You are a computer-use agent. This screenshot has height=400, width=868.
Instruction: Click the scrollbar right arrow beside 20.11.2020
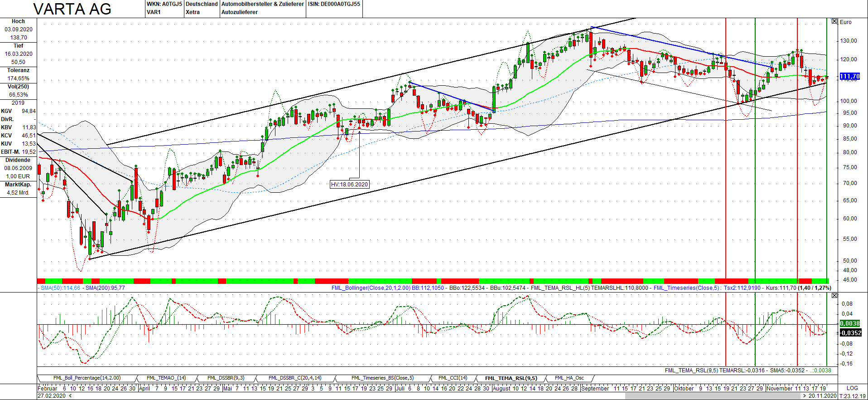[805, 396]
